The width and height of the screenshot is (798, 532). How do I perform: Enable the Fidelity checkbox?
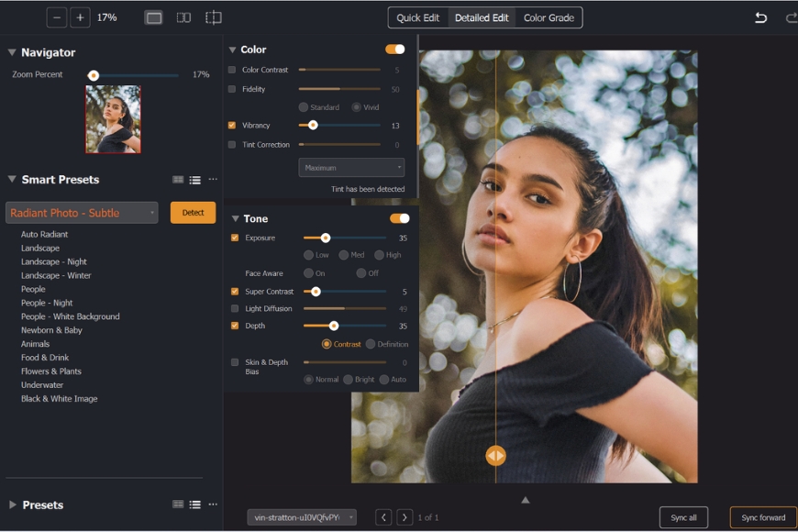(232, 89)
